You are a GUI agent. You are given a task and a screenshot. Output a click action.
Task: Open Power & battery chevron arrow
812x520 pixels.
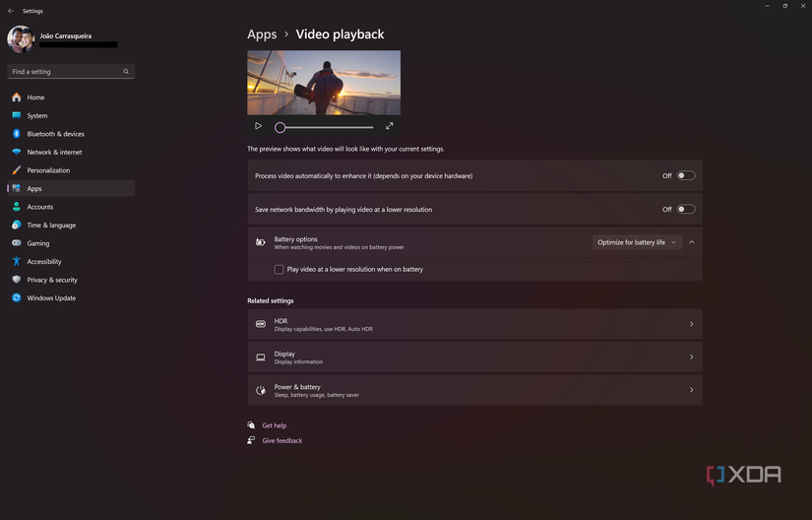[x=691, y=390]
